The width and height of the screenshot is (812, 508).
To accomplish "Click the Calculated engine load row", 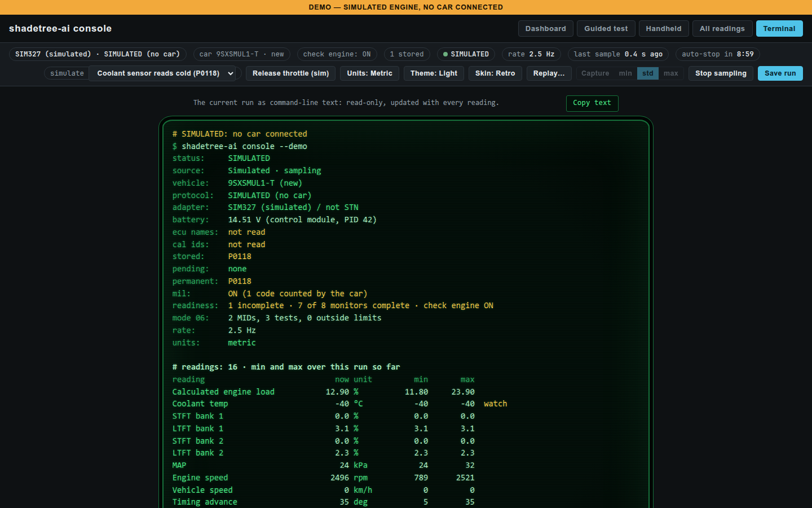I will (x=324, y=392).
